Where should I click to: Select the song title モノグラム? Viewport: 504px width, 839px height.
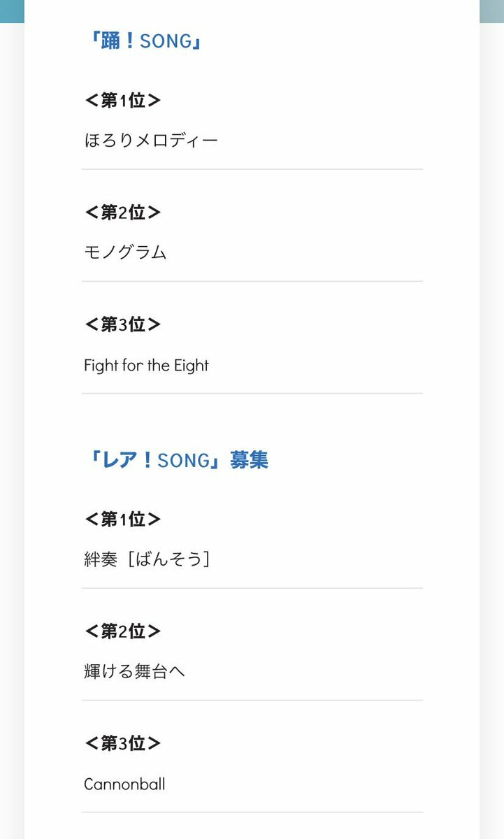coord(125,253)
